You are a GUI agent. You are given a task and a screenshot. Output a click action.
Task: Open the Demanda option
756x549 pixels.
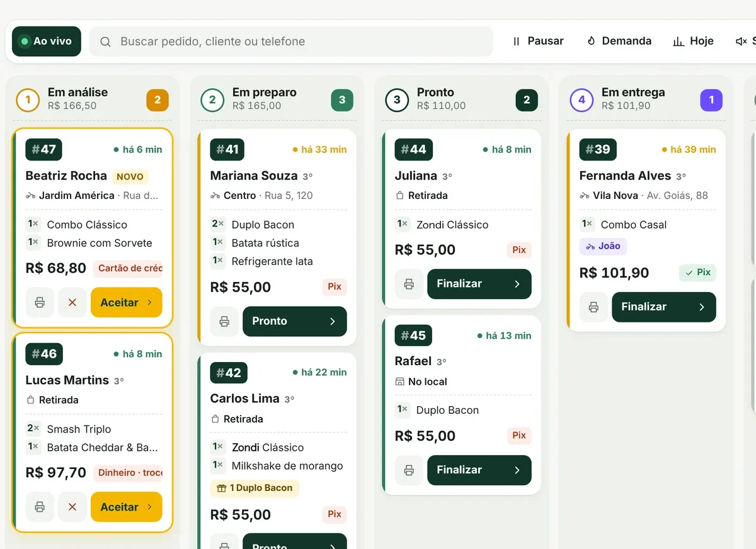coord(619,41)
